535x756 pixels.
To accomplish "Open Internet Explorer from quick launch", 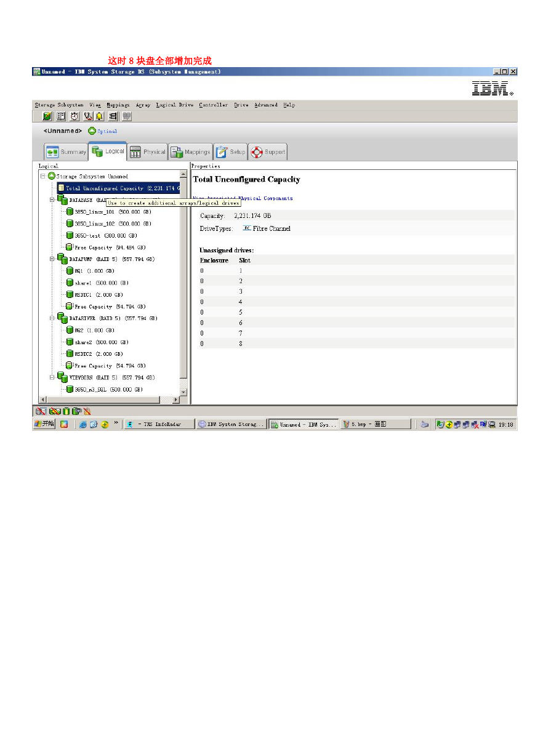I will click(x=82, y=424).
